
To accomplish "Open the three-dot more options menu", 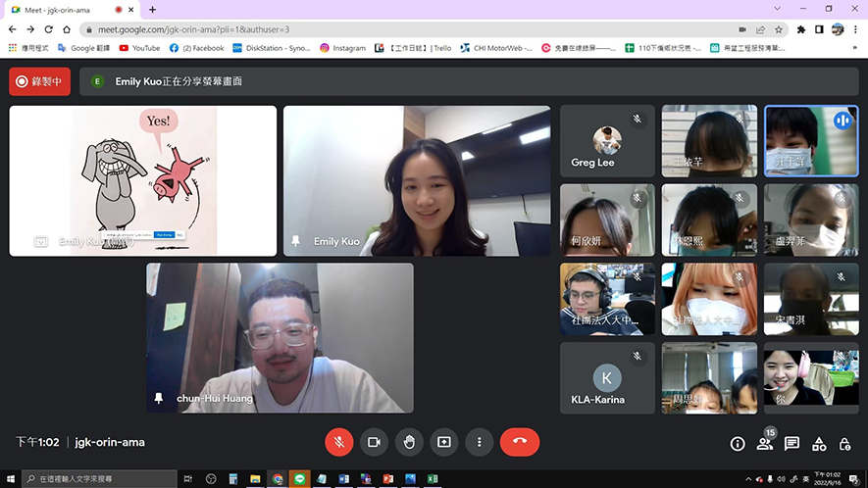I will point(479,442).
